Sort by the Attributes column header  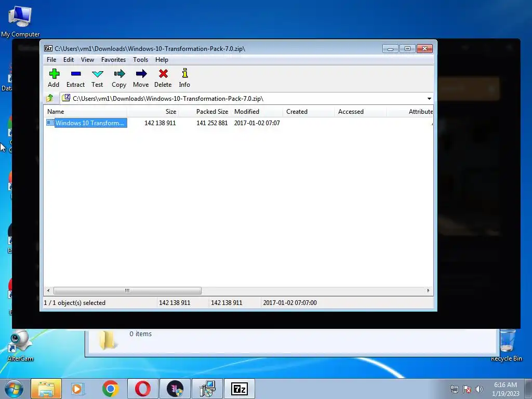pos(410,112)
